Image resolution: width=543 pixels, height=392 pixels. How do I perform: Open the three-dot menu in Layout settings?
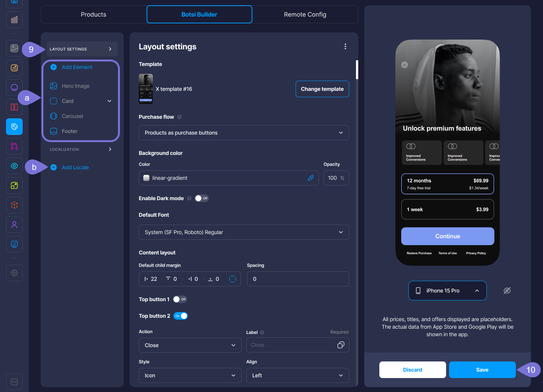345,46
